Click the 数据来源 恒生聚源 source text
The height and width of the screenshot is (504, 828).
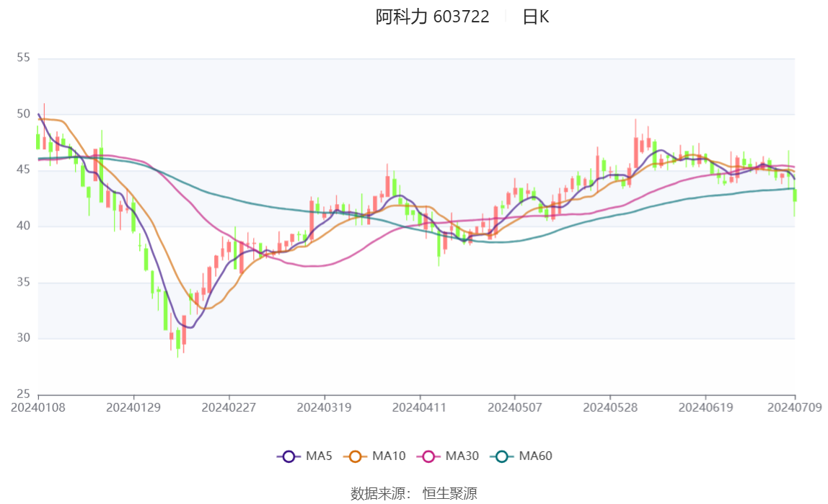click(414, 494)
